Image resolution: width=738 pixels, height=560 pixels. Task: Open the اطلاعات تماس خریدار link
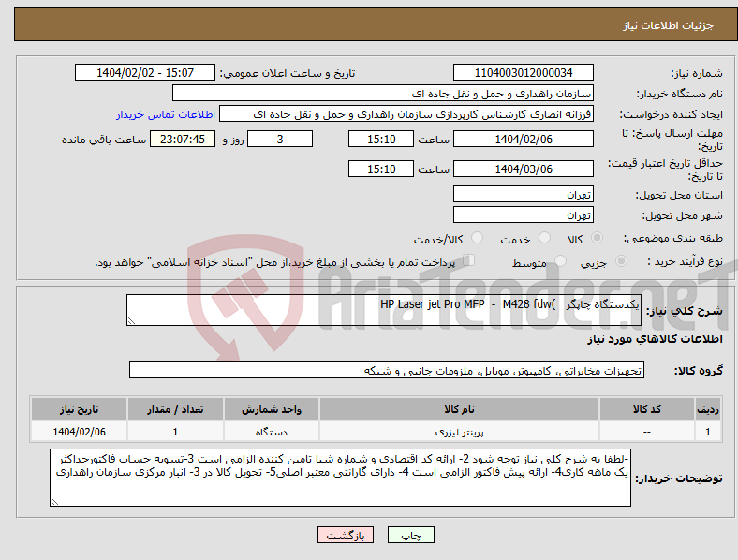166,114
